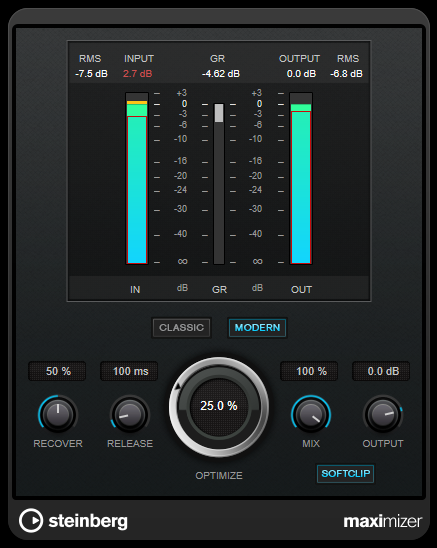Click the 25.0 % Optimize value display
Image resolution: width=437 pixels, height=548 pixels.
point(219,406)
